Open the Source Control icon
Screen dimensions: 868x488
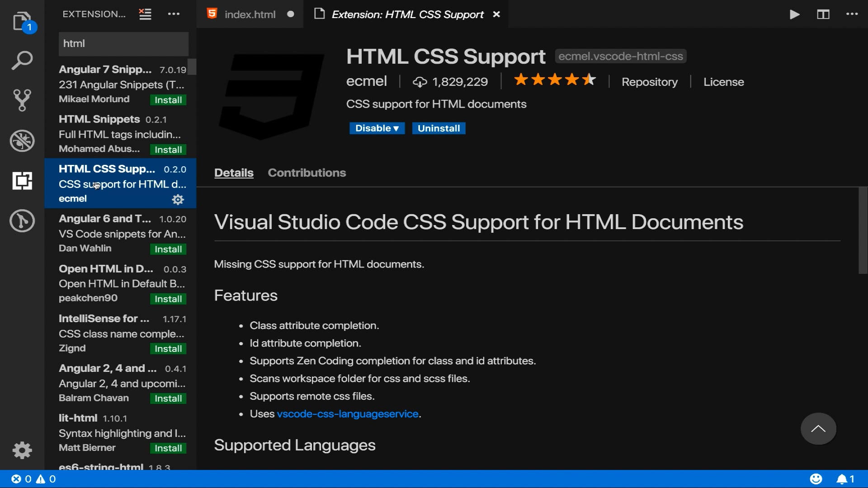(x=22, y=100)
